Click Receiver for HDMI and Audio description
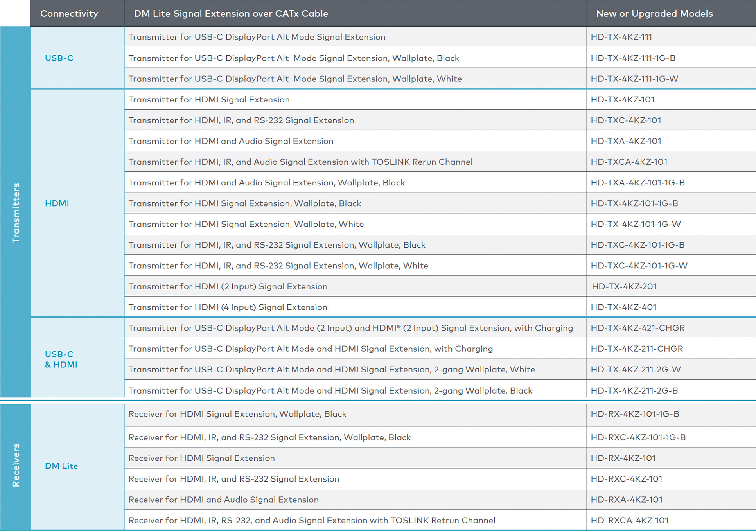 tap(223, 500)
